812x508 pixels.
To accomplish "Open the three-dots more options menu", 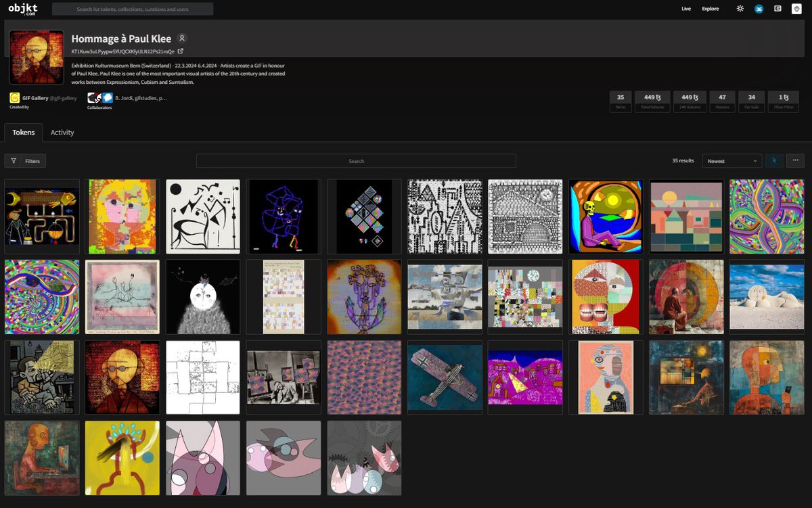I will point(795,161).
